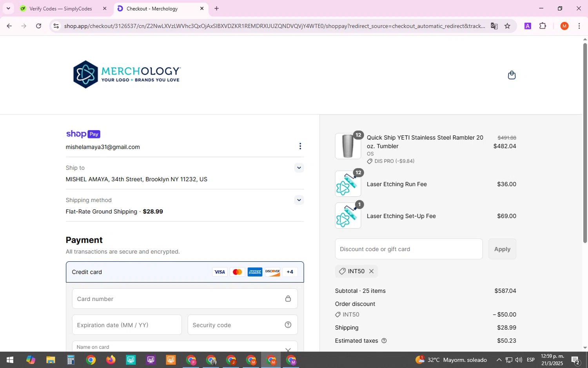Open the Laser Etching Run Fee thumbnail
Screen dimensions: 588x368
[x=348, y=184]
